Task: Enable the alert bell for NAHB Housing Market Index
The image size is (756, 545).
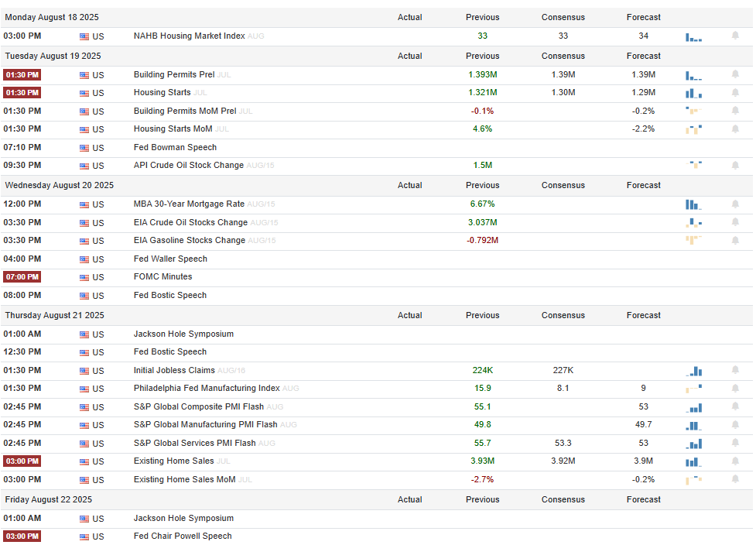Action: (x=735, y=36)
